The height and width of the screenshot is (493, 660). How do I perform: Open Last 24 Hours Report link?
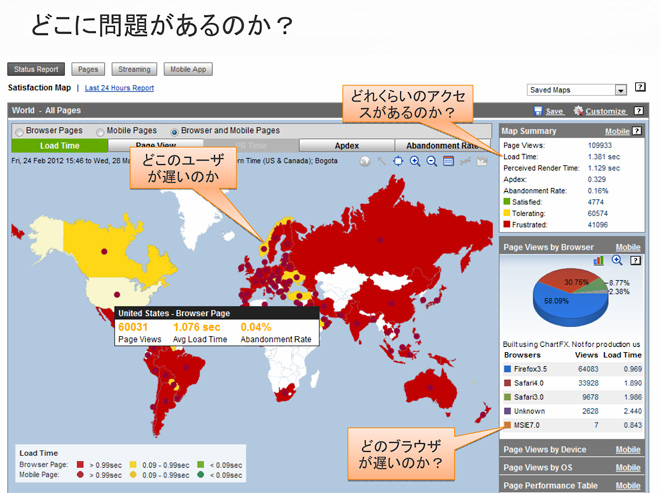pyautogui.click(x=119, y=88)
